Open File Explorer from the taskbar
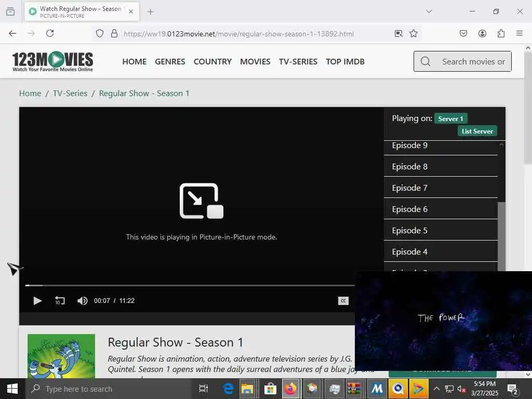This screenshot has height=399, width=532. (247, 389)
